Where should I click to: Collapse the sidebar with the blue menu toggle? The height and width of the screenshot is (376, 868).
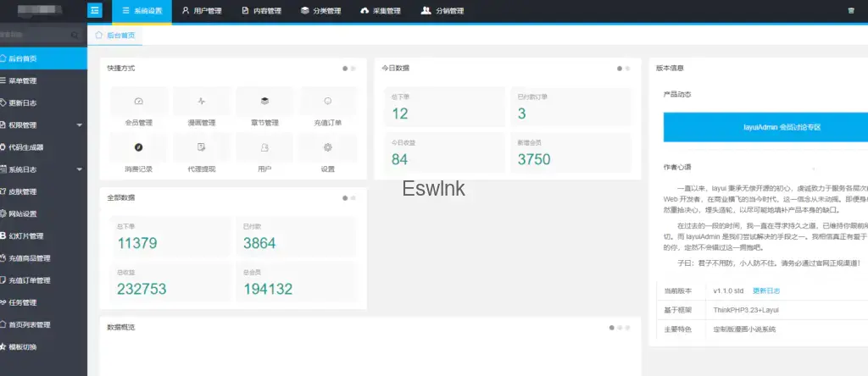[95, 11]
